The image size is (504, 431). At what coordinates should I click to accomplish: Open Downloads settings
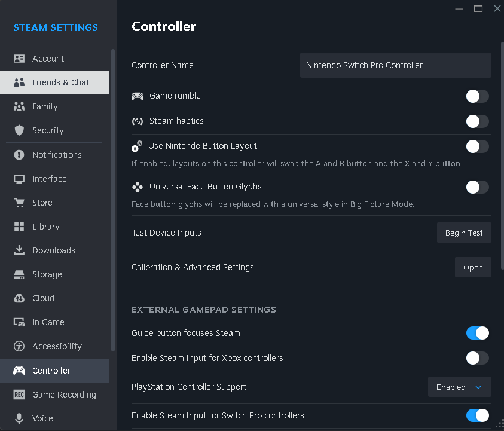pyautogui.click(x=54, y=250)
